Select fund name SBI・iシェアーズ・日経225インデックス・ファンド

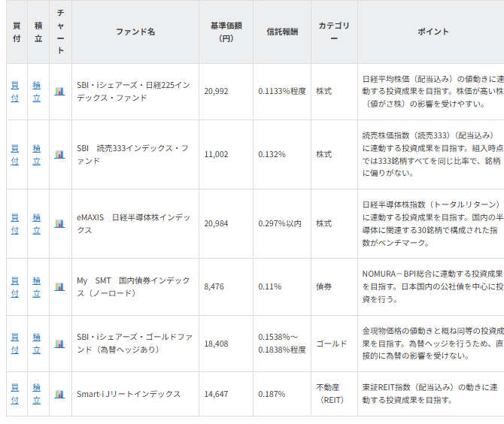pyautogui.click(x=133, y=92)
